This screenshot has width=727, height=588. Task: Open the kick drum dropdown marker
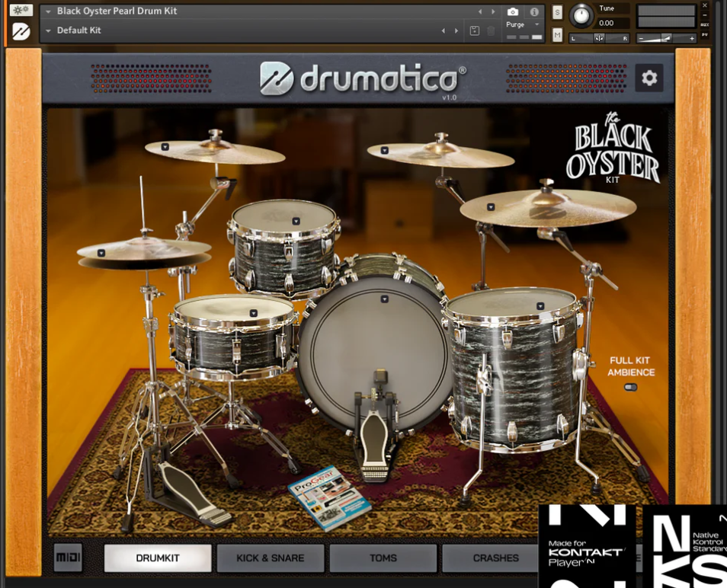click(384, 299)
